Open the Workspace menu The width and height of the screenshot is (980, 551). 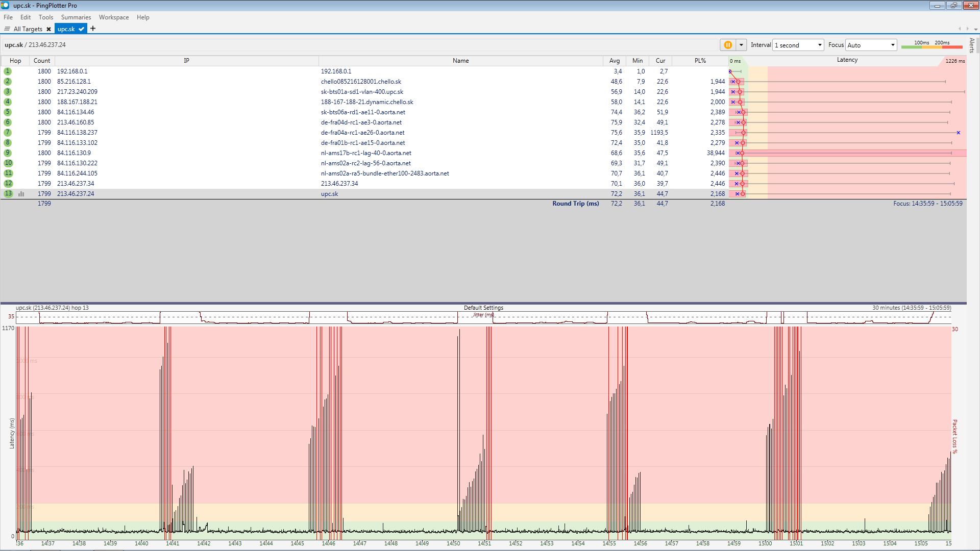(114, 17)
